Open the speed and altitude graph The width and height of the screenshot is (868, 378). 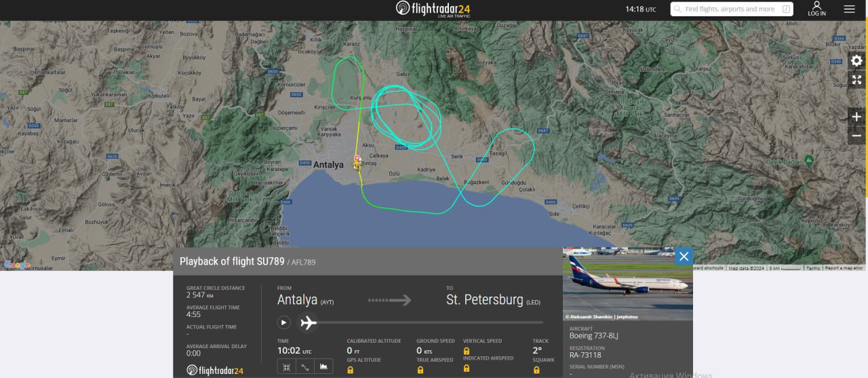(323, 366)
